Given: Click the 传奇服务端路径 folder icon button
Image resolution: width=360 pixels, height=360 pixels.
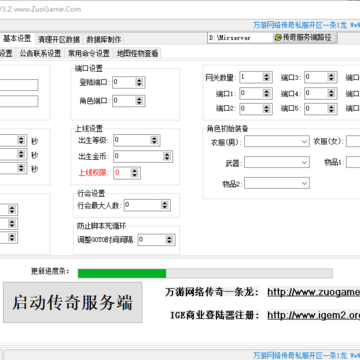Looking at the screenshot, I should click(305, 38).
